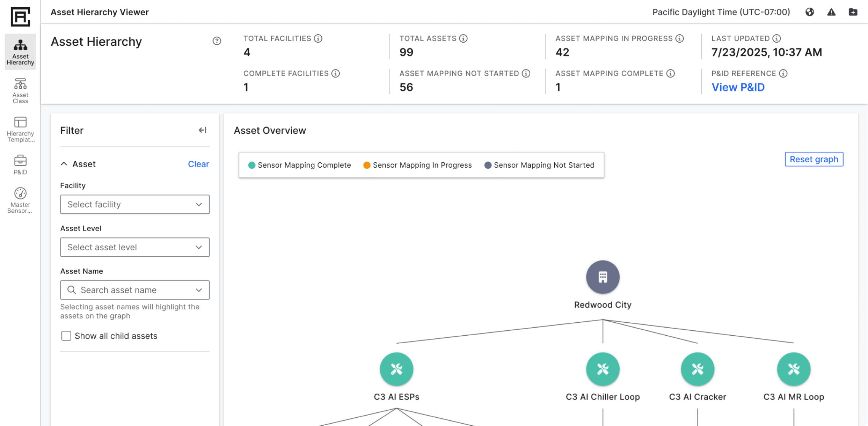
Task: Click the P&ID Reference info icon
Action: 783,74
